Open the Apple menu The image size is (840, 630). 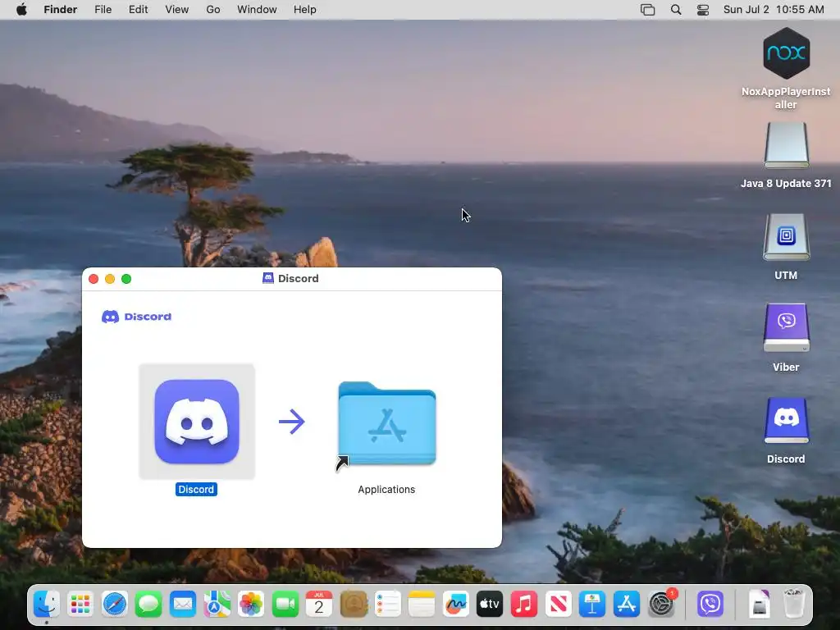pos(21,10)
